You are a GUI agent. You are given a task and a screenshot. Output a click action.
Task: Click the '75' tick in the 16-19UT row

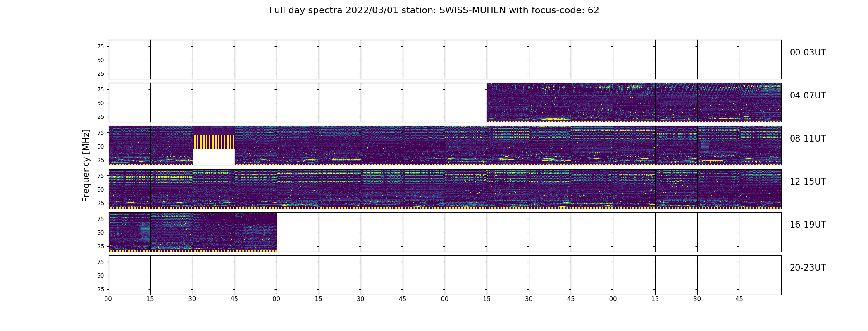100,219
